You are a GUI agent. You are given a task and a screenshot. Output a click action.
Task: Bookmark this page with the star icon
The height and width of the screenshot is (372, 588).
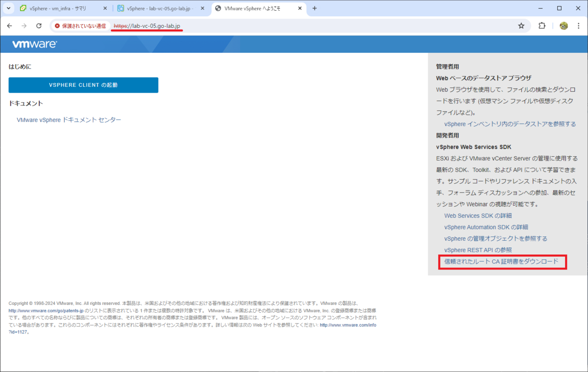(x=521, y=26)
